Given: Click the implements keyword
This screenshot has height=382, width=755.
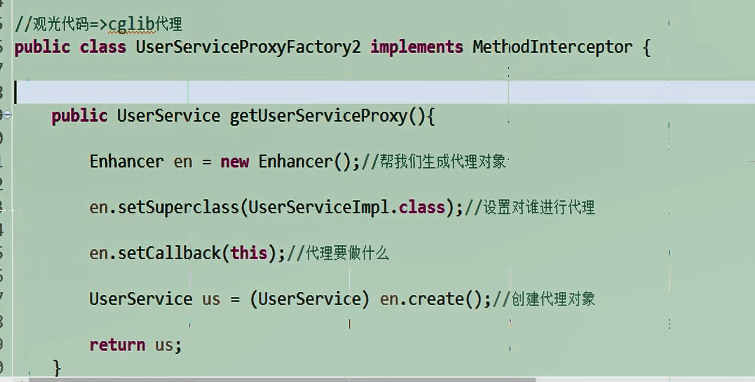Looking at the screenshot, I should tap(417, 47).
